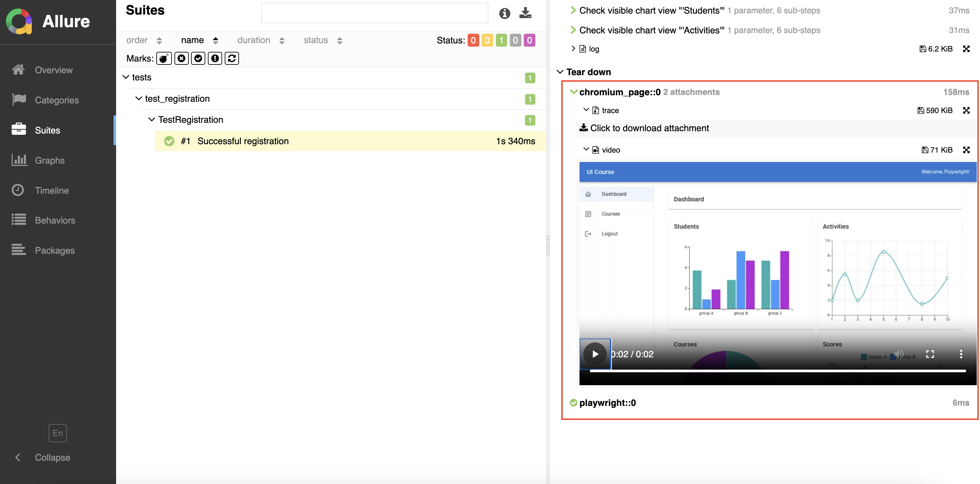Collapse the tests suite node
Viewport: 980px width, 484px height.
click(x=125, y=77)
